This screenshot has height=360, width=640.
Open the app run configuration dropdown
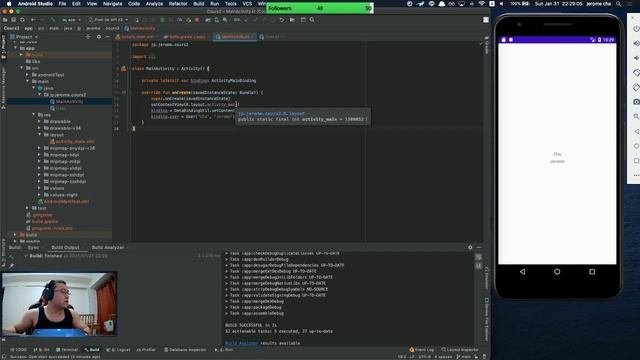point(71,20)
